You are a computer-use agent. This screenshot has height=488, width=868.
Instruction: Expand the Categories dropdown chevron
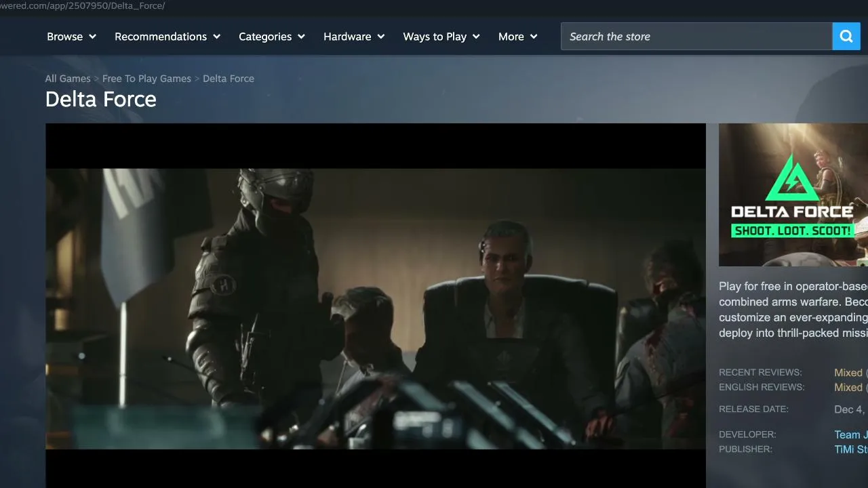pos(301,37)
